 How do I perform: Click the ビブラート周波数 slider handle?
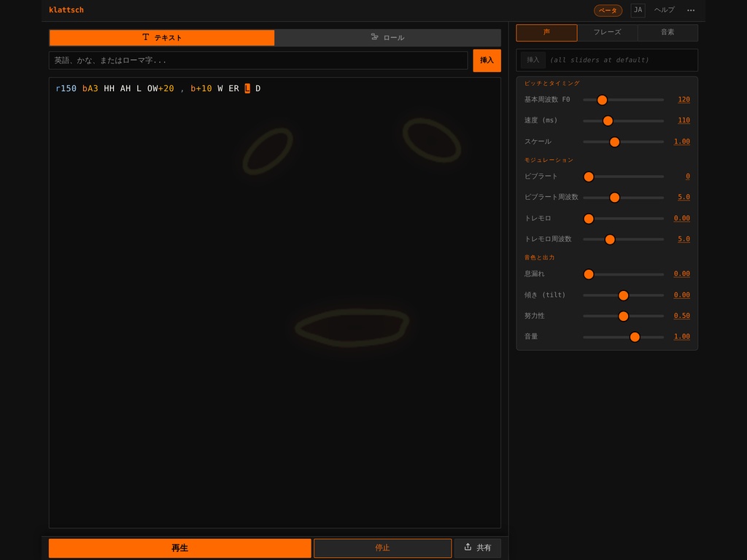click(614, 198)
